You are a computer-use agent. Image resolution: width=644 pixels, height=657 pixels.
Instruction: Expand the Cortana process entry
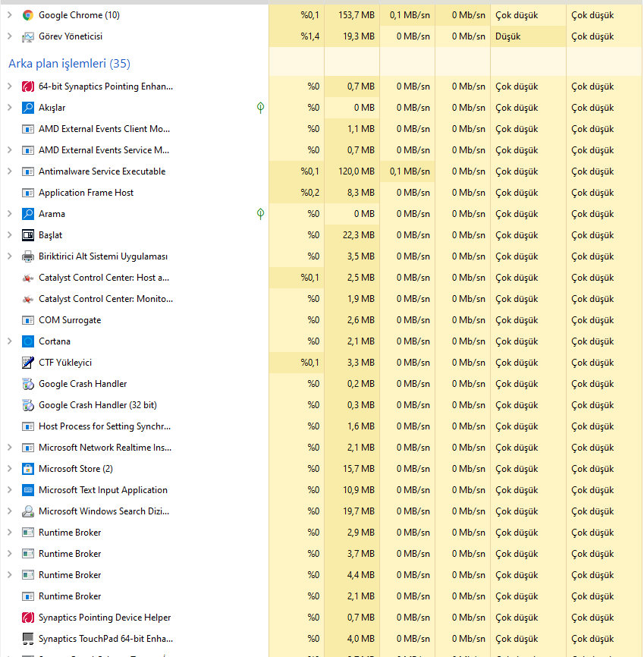[x=9, y=341]
